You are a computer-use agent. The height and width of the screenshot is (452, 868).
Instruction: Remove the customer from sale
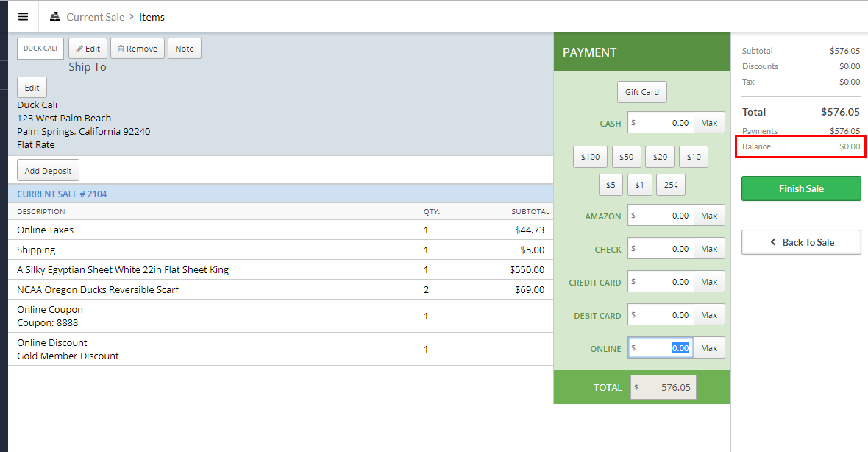138,48
